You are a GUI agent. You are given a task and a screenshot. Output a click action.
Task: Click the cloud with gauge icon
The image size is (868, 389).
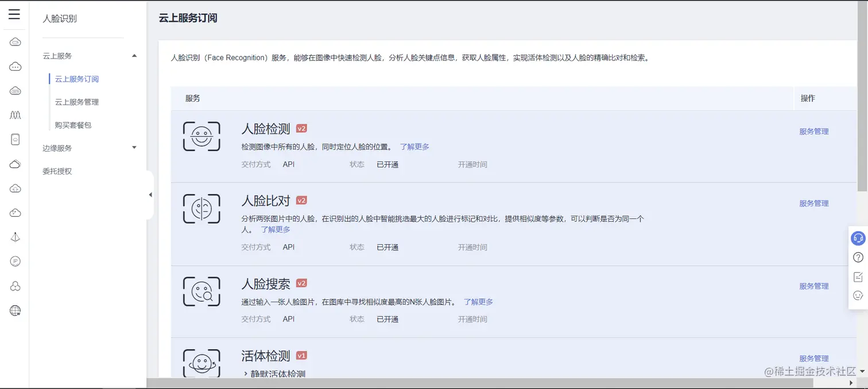pos(15,213)
